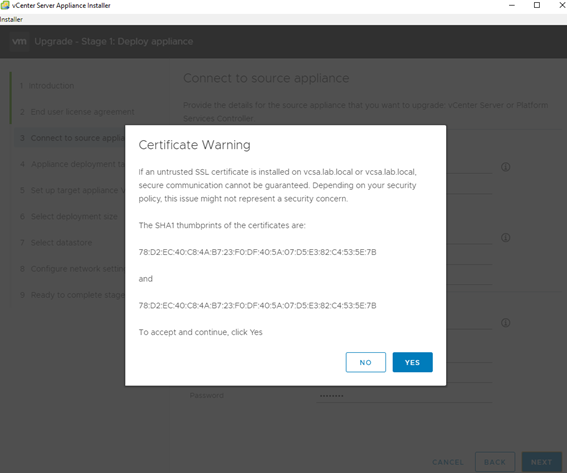Open the Installer menu
Image resolution: width=567 pixels, height=473 pixels.
pyautogui.click(x=11, y=20)
